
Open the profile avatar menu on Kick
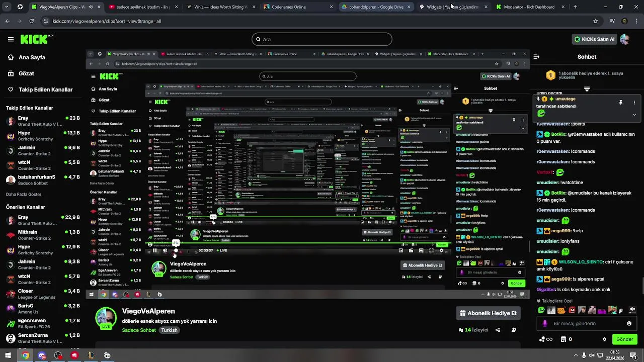coord(625,39)
